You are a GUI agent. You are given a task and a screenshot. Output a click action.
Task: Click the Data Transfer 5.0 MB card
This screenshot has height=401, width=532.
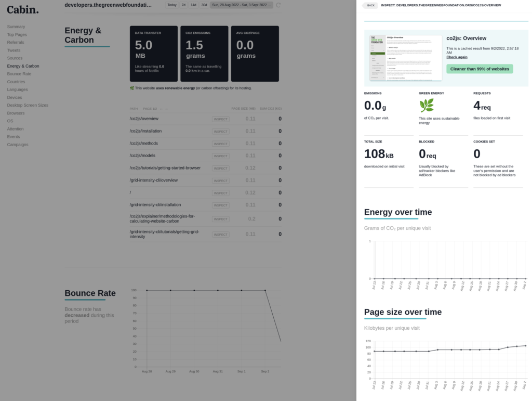click(x=154, y=54)
